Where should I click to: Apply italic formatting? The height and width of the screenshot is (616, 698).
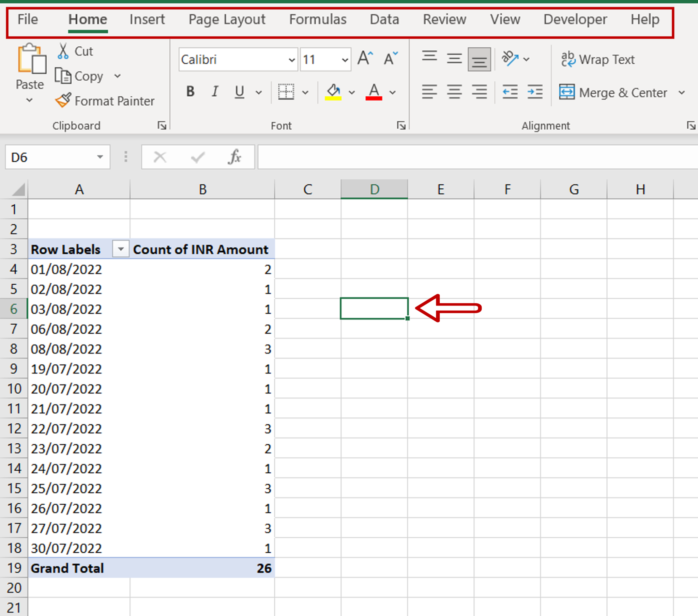(215, 91)
